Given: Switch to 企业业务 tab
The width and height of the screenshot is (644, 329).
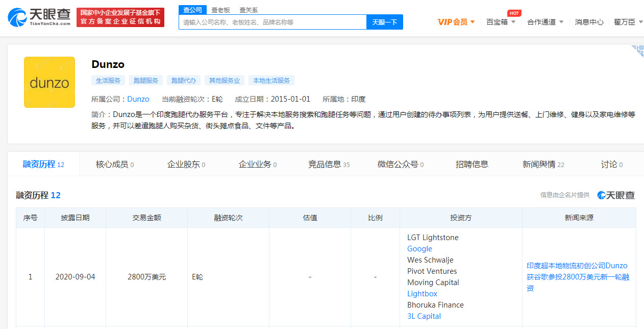Looking at the screenshot, I should [x=258, y=164].
